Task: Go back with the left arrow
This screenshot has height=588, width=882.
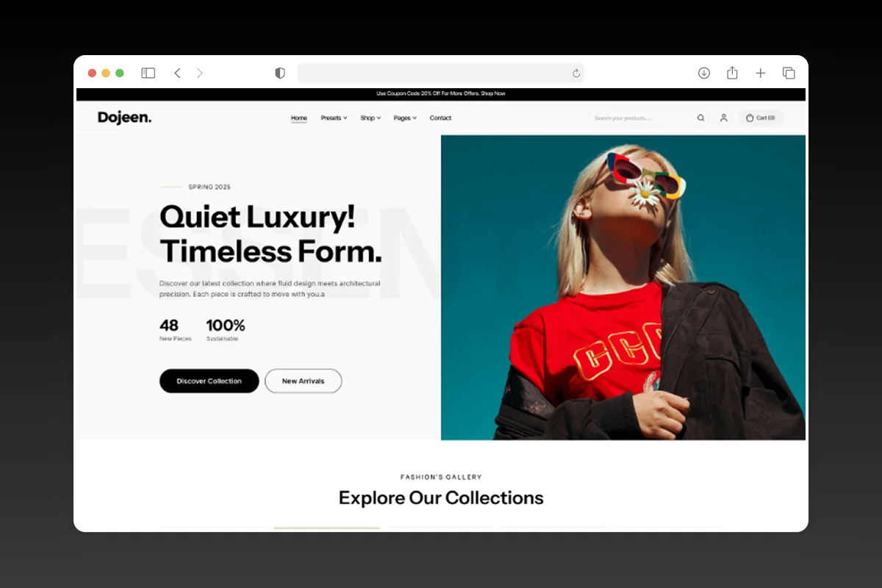Action: 177,73
